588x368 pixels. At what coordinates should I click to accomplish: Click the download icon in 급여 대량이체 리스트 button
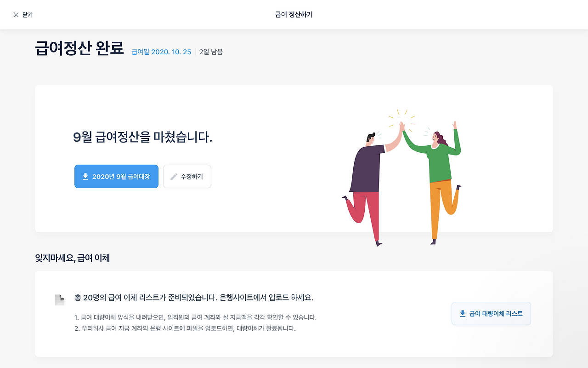tap(463, 314)
